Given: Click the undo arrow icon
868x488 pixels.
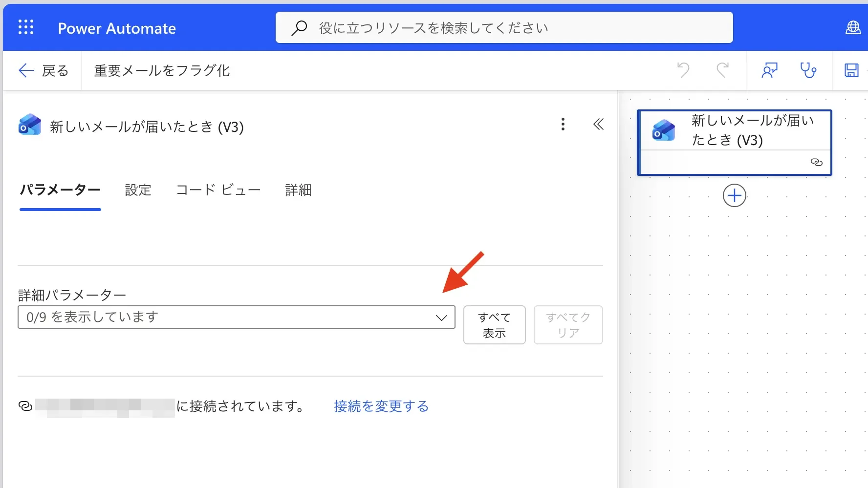Looking at the screenshot, I should click(683, 70).
